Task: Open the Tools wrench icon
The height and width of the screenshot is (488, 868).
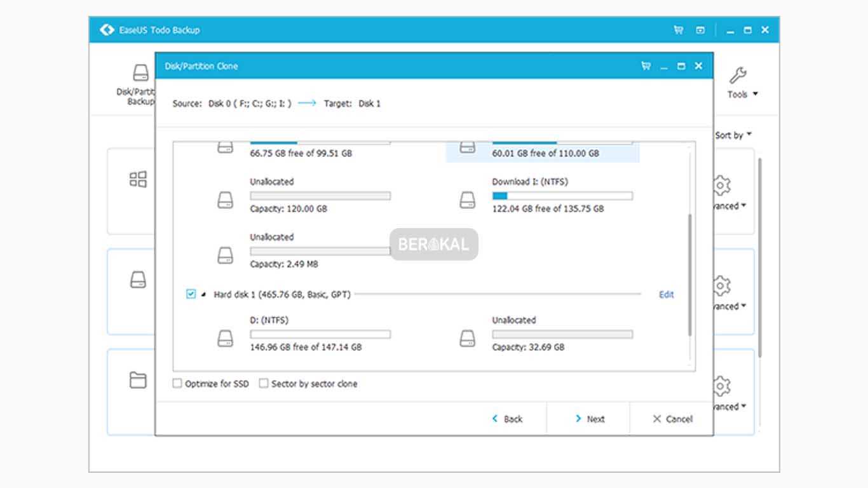Action: (x=738, y=76)
